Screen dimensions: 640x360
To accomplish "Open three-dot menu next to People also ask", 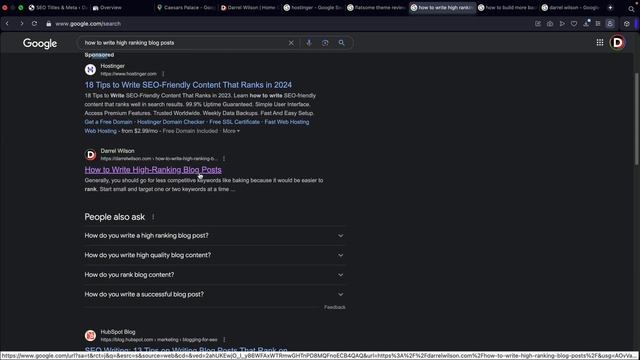I will [153, 217].
